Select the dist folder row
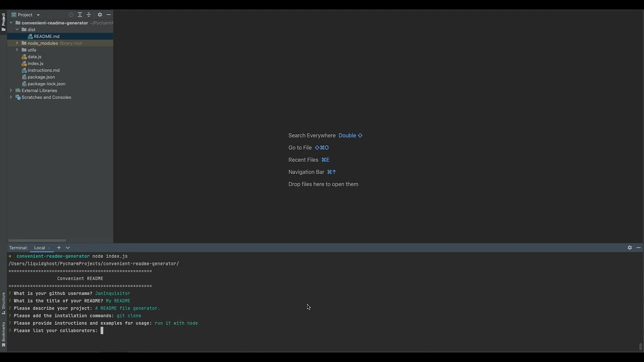 pyautogui.click(x=60, y=30)
